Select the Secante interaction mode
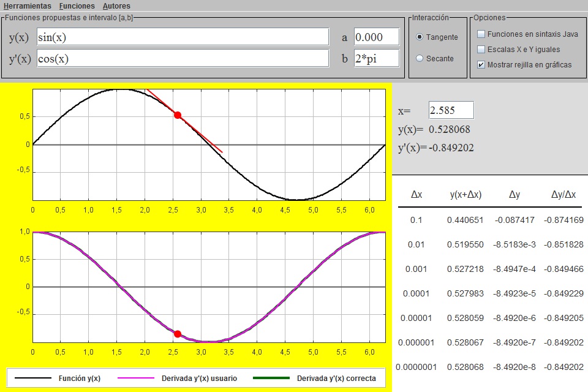 tap(420, 58)
